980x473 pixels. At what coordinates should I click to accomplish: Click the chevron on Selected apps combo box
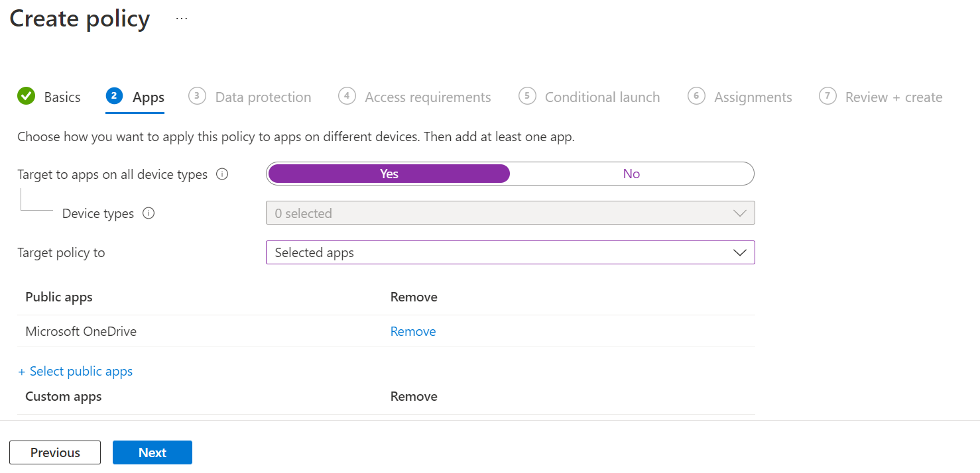740,252
